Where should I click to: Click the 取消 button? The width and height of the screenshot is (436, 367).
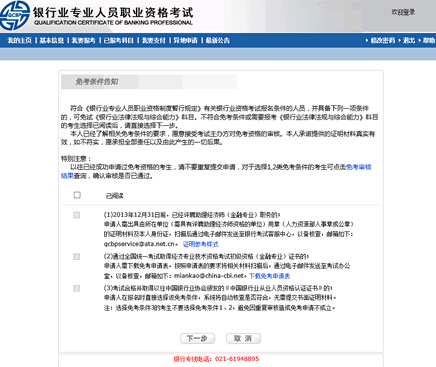243,339
